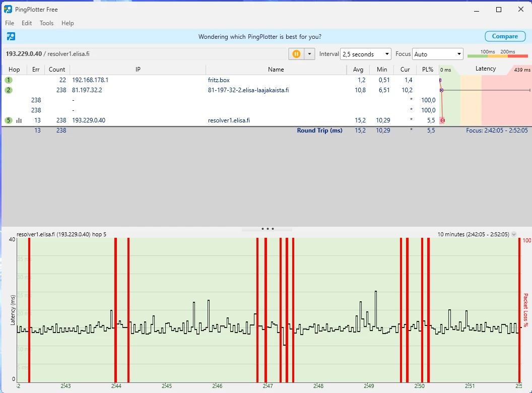Click the hop 2 green circle

tap(9, 90)
